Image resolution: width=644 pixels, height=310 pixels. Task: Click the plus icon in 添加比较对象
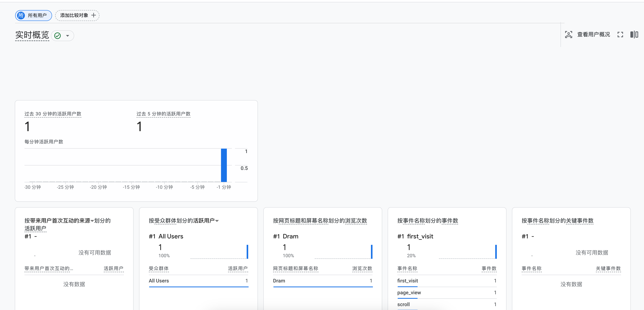pos(93,15)
